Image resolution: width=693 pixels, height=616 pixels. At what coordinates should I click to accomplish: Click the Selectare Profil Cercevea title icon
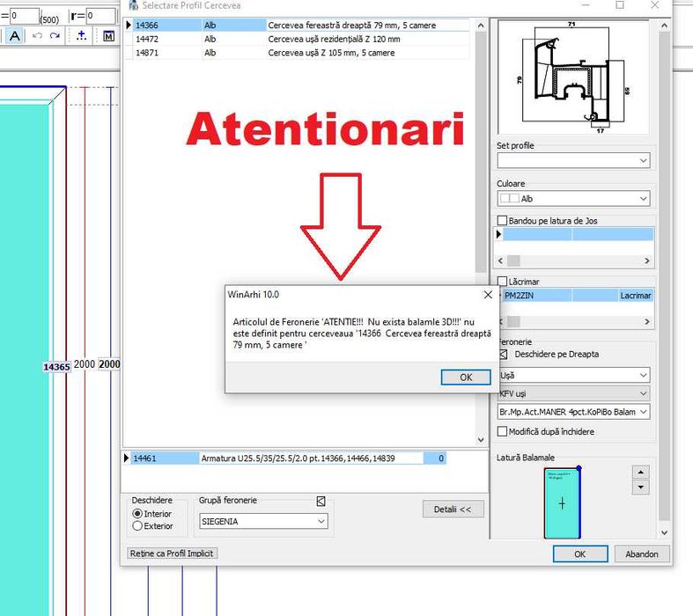tap(133, 5)
